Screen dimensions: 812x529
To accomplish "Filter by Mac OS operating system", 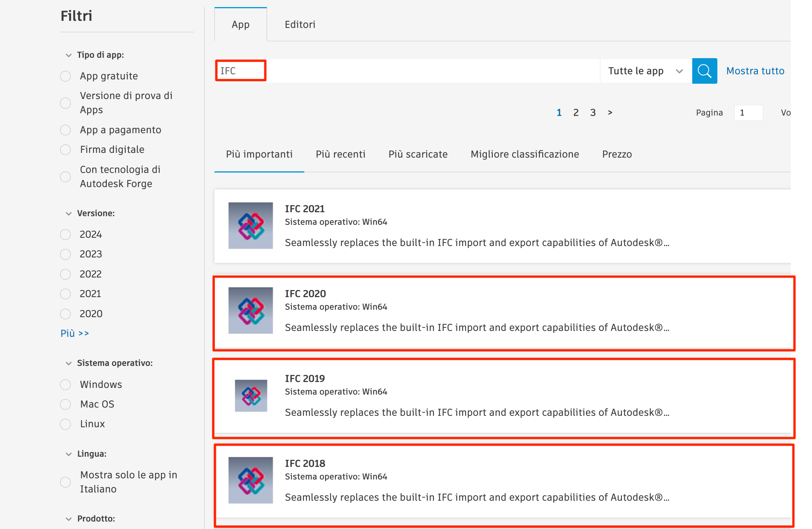I will (66, 404).
